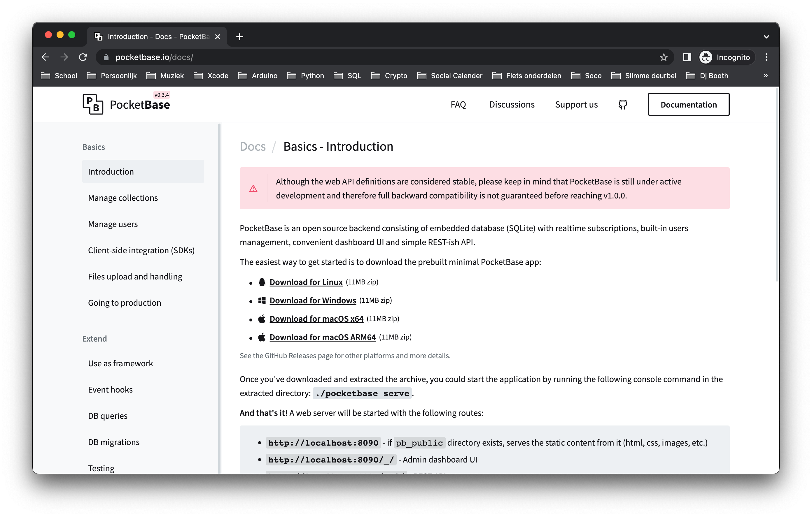Go to Discussions in the header

512,105
